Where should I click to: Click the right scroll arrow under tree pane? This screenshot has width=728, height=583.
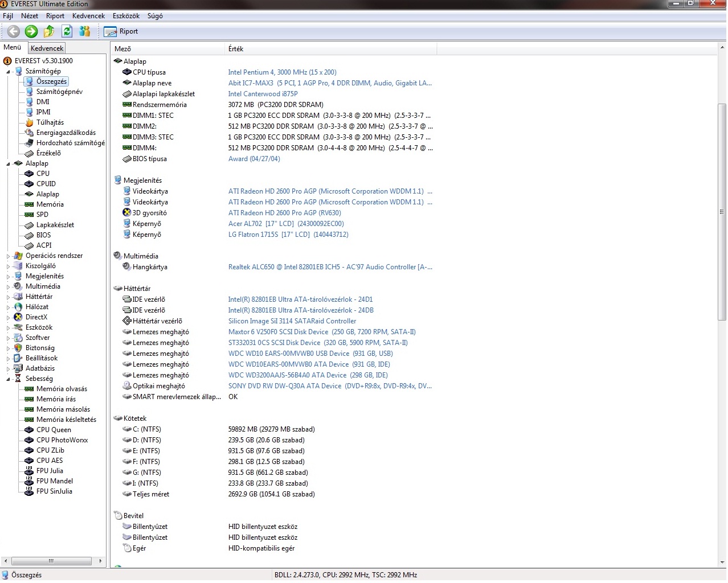(100, 561)
